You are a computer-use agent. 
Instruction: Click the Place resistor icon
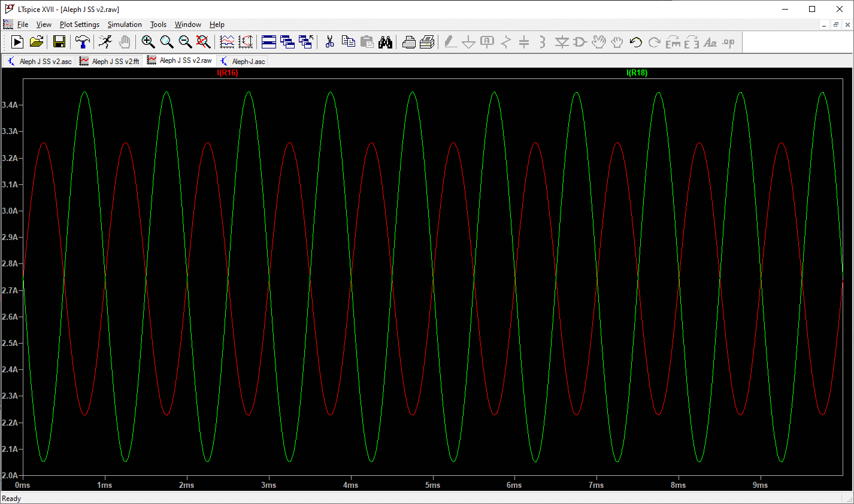click(x=506, y=42)
